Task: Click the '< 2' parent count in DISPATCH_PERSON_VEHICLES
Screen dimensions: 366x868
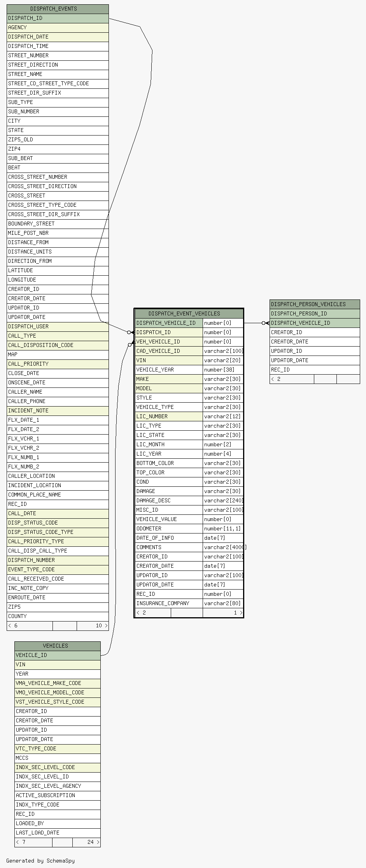Action: pos(292,379)
